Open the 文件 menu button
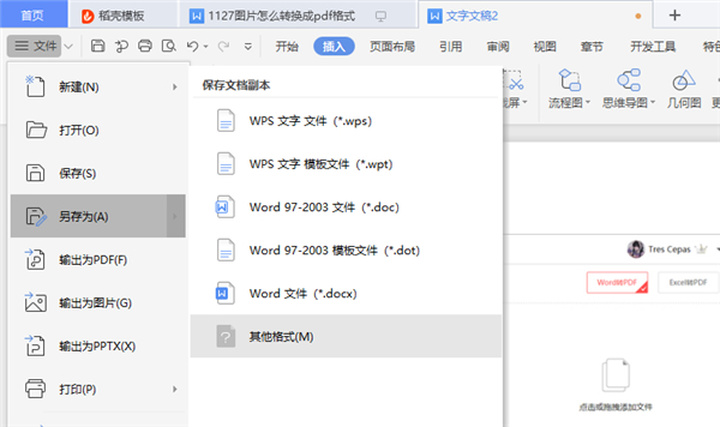Viewport: 720px width, 427px height. pos(34,46)
